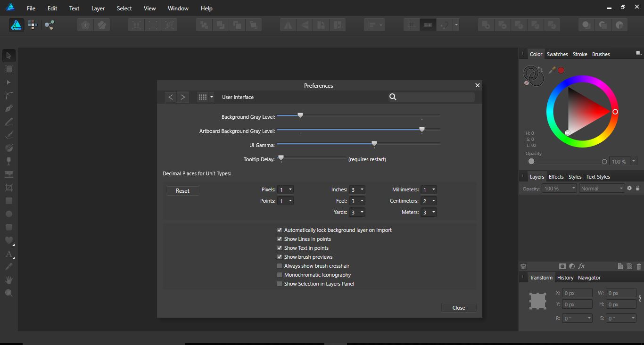Select the Crop tool

(8, 187)
